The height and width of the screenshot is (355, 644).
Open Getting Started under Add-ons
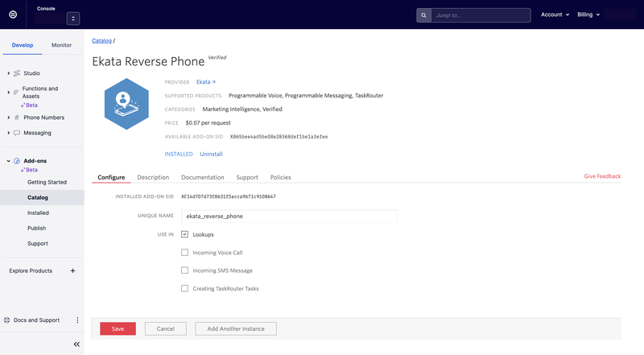coord(47,182)
